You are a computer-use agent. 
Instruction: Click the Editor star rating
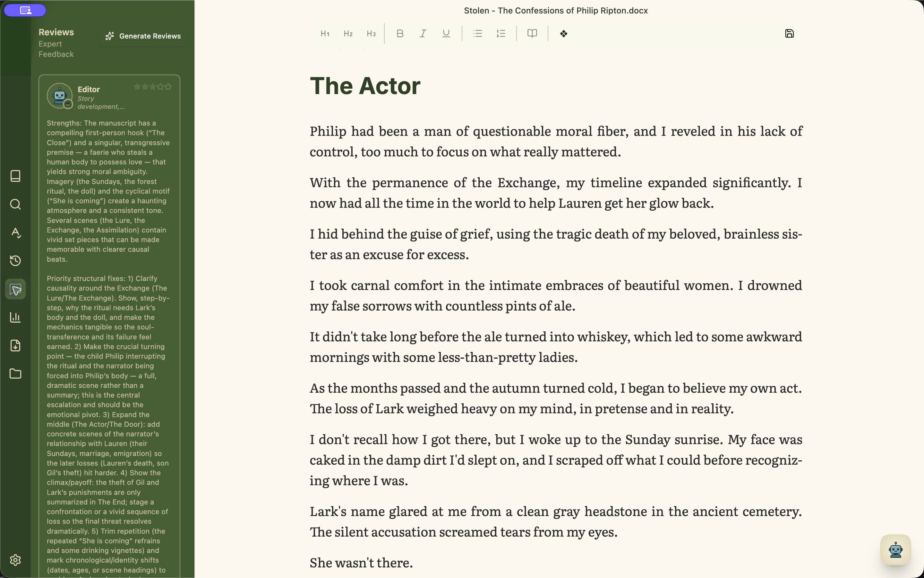click(153, 87)
